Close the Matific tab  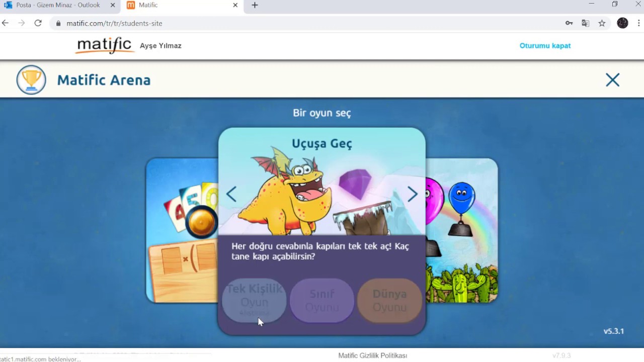tap(235, 6)
